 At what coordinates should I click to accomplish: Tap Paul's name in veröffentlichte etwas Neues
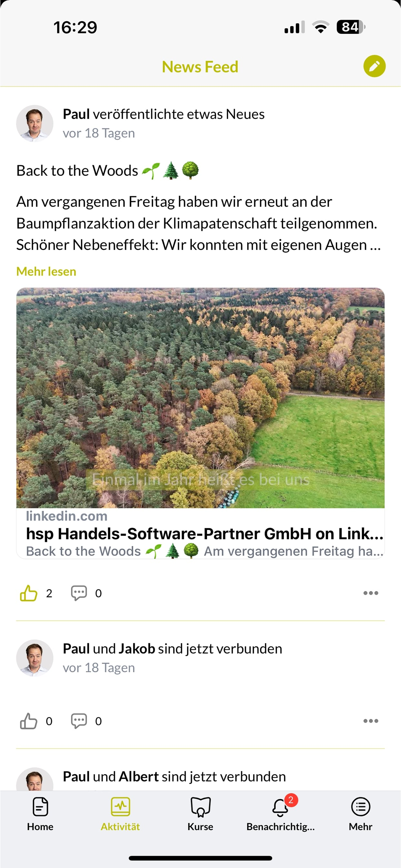click(76, 114)
